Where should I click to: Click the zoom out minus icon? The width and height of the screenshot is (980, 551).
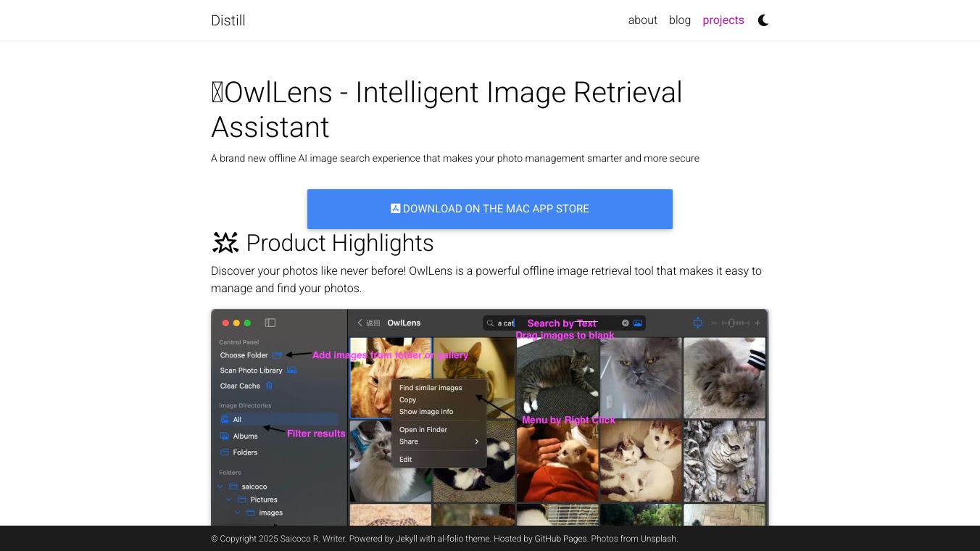[714, 323]
